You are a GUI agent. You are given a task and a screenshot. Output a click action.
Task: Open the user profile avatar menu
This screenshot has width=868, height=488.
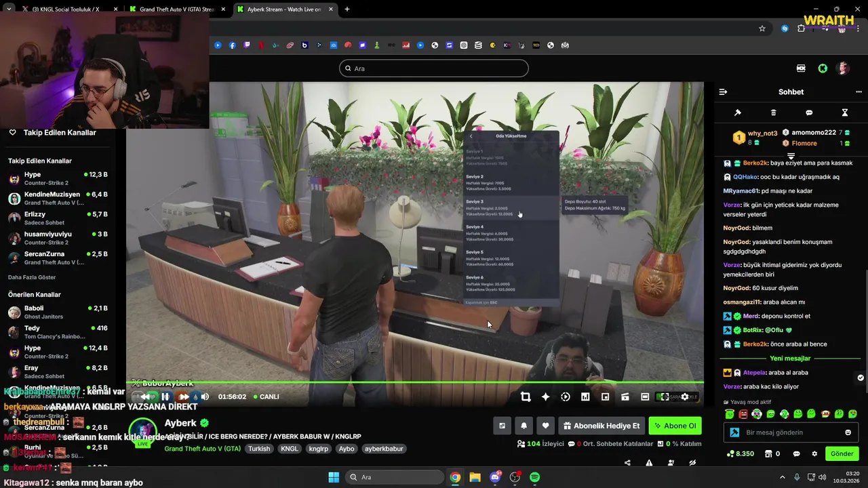point(843,68)
